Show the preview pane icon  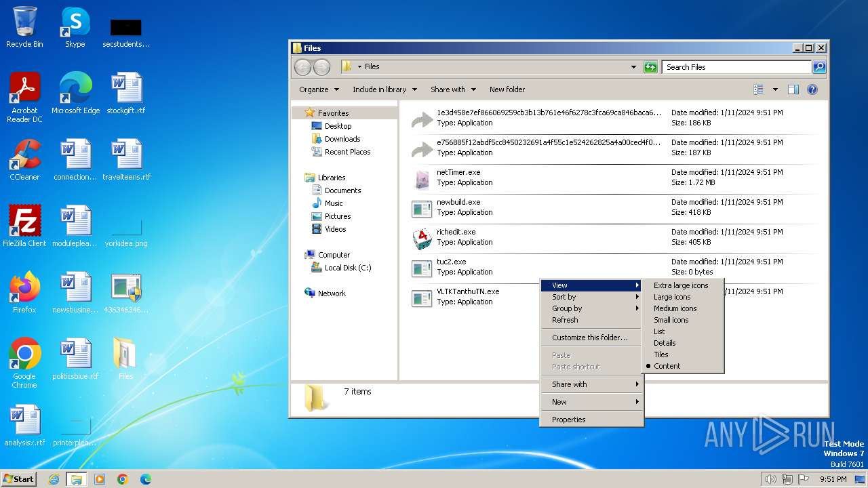(x=793, y=89)
